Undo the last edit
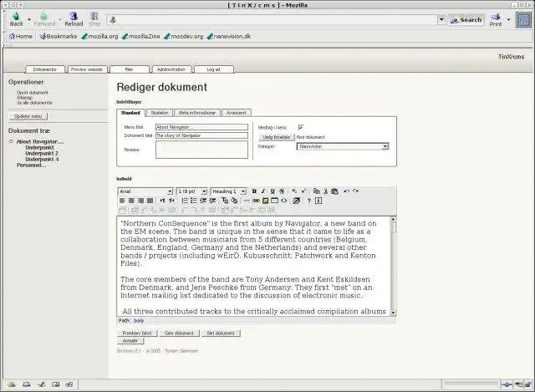535x392 pixels. pos(346,191)
